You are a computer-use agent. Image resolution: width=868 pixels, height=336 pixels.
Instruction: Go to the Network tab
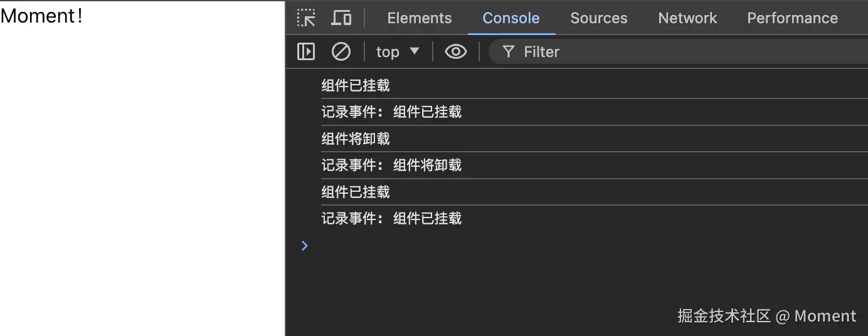pos(687,18)
